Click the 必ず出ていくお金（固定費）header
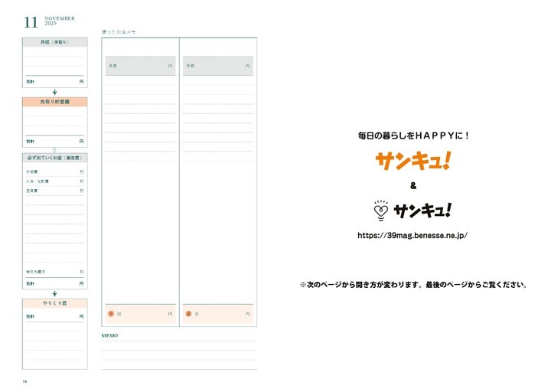 (55, 158)
